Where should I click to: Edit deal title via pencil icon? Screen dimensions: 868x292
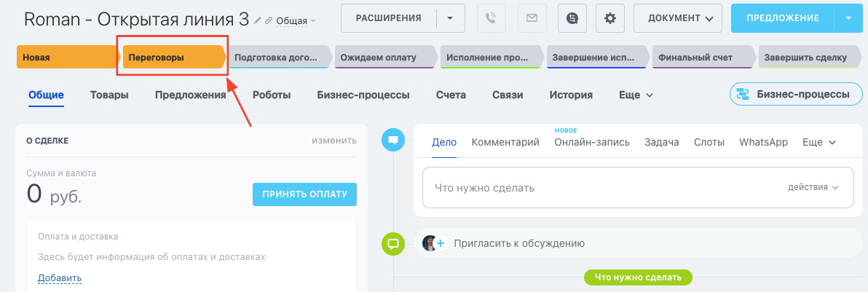click(x=257, y=20)
